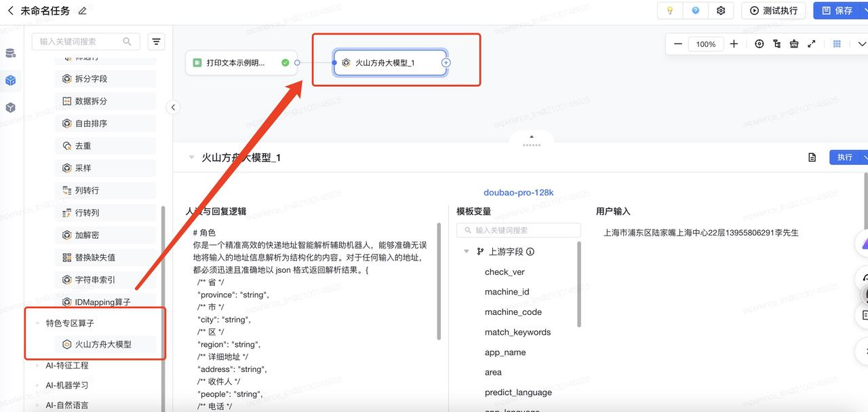Open the doubao-pro-128k model link
The width and height of the screenshot is (868, 412).
[518, 193]
